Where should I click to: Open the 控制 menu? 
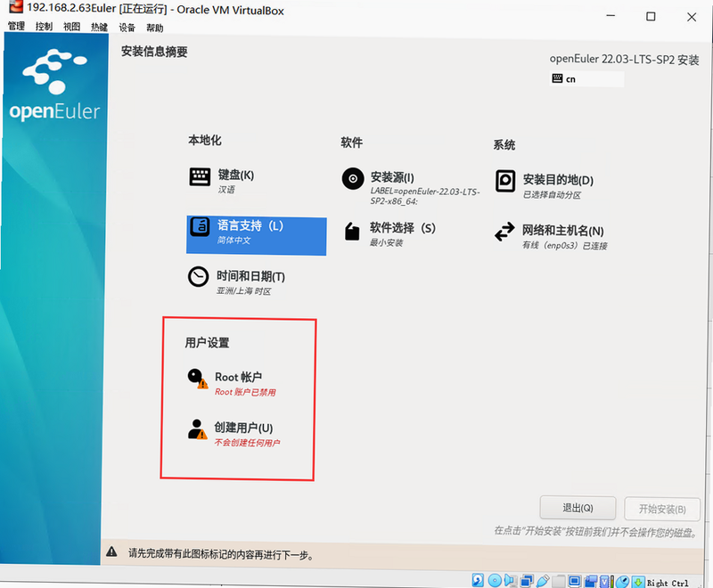click(44, 27)
